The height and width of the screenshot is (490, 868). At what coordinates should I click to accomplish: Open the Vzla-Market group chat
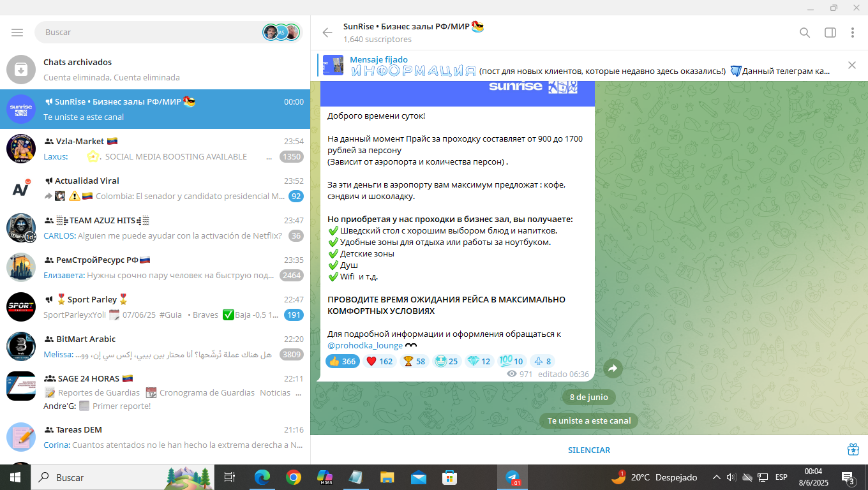pyautogui.click(x=155, y=149)
